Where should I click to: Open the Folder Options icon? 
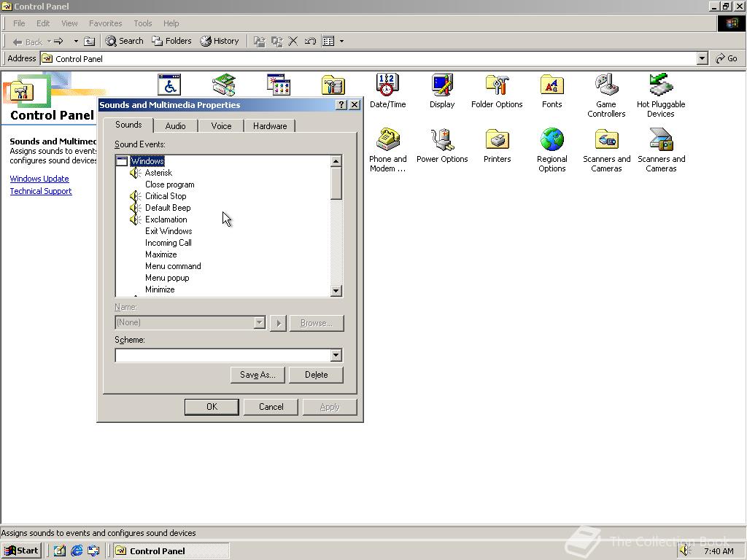coord(497,91)
